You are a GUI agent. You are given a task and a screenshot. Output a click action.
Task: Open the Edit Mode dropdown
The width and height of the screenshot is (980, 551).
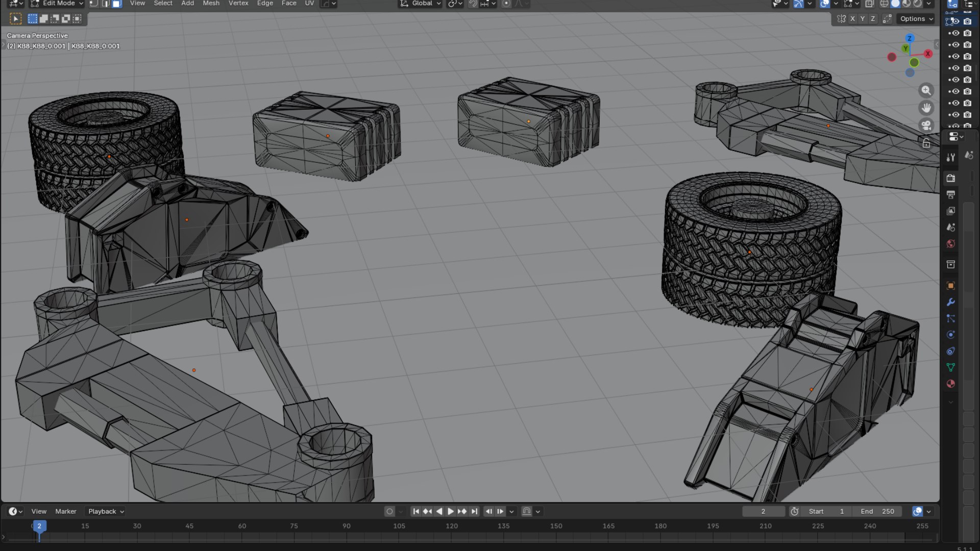(57, 4)
